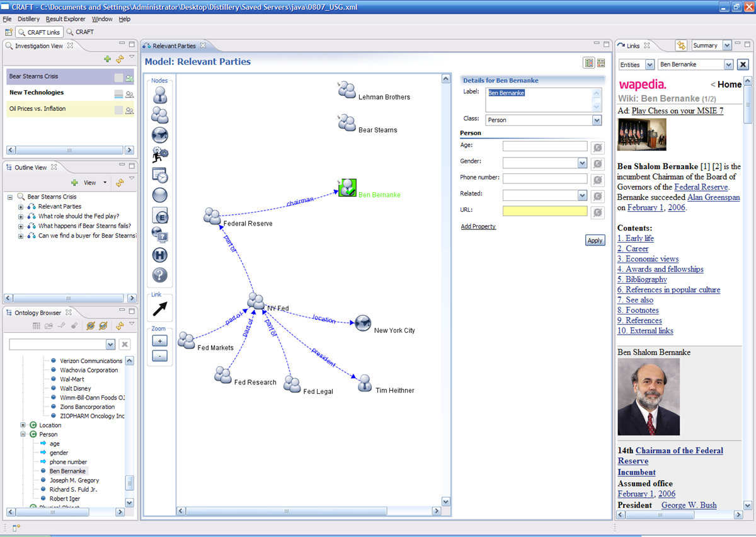Open the File menu
Image resolution: width=756 pixels, height=537 pixels.
7,19
